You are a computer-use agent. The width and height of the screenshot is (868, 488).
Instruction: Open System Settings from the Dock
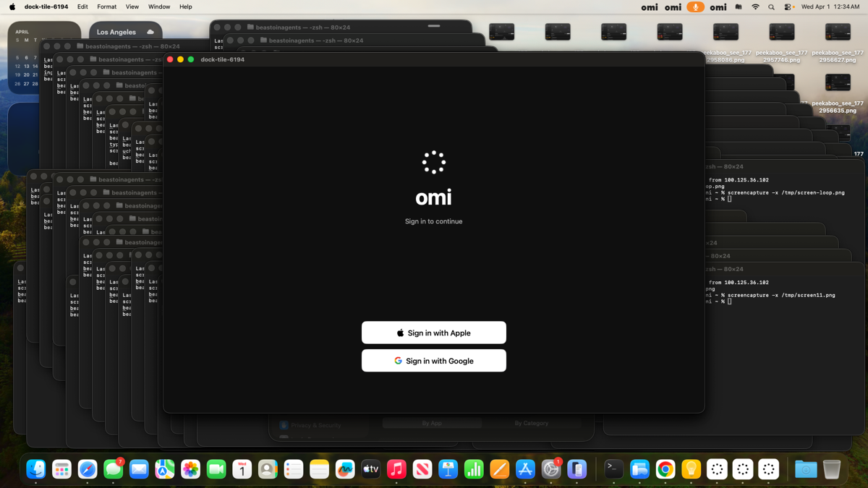[551, 469]
